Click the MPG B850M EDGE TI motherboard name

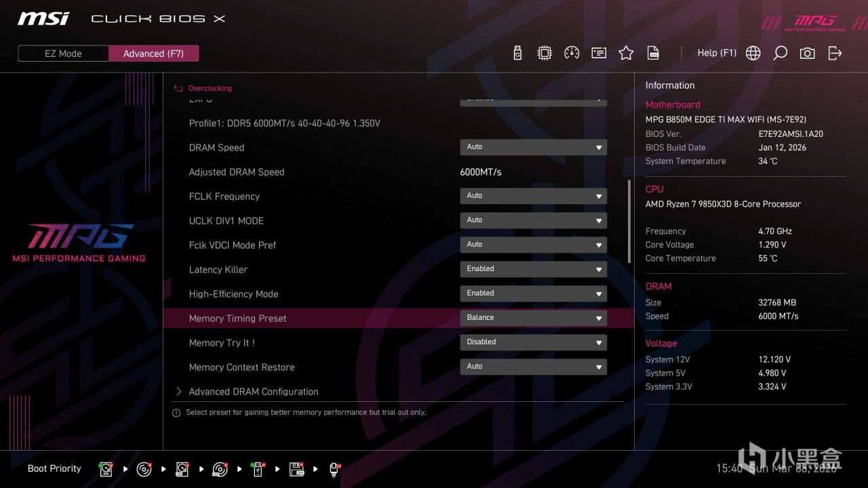(x=726, y=119)
